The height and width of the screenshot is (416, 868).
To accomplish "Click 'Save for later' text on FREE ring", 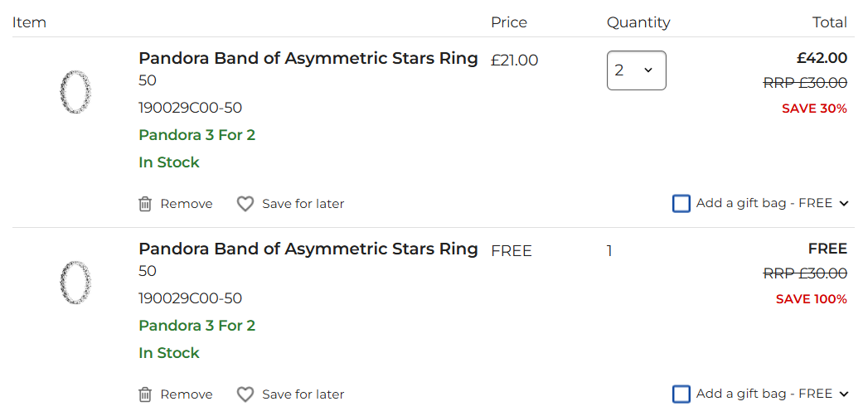I will click(303, 394).
